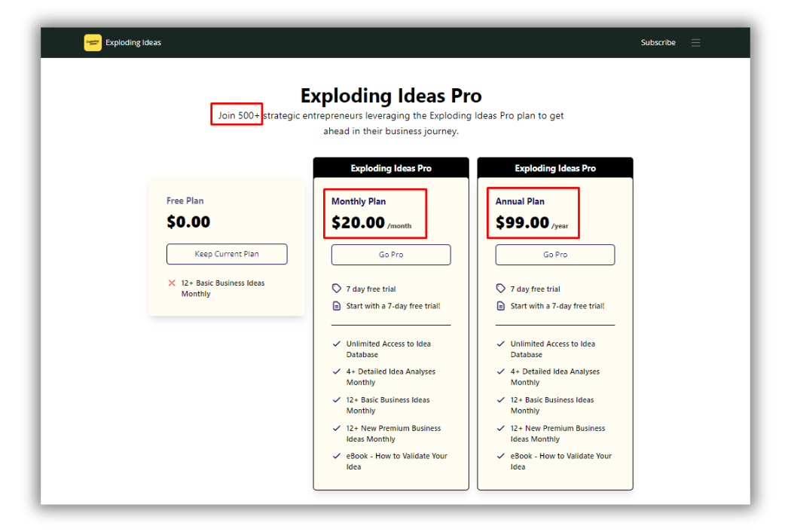
Task: Click the Join 500+ highlighted text
Action: 236,114
